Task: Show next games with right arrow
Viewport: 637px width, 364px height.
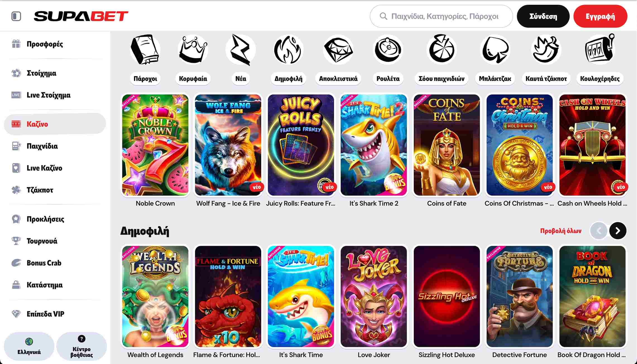Action: (618, 230)
